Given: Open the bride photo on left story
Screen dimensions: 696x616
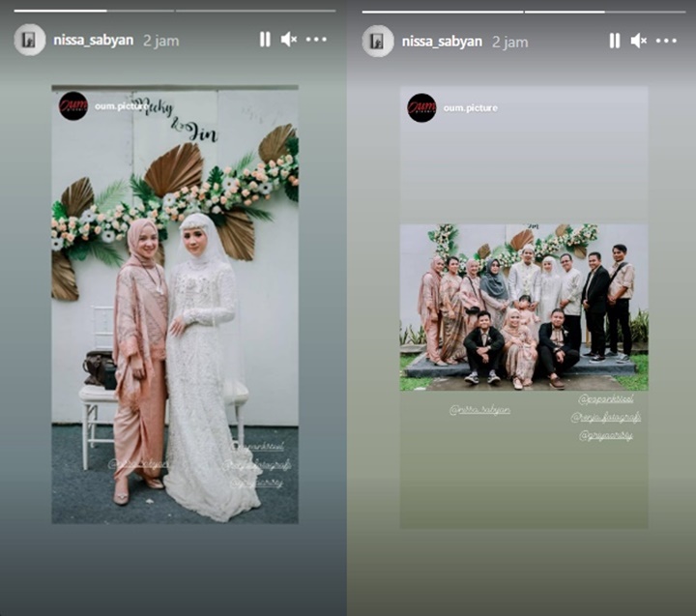Looking at the screenshot, I should click(x=175, y=305).
